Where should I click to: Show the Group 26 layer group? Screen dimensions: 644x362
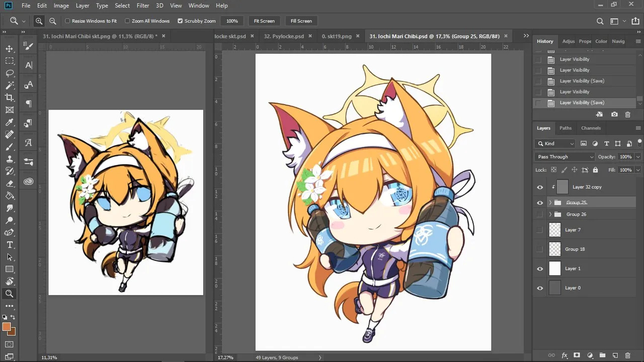(x=540, y=214)
